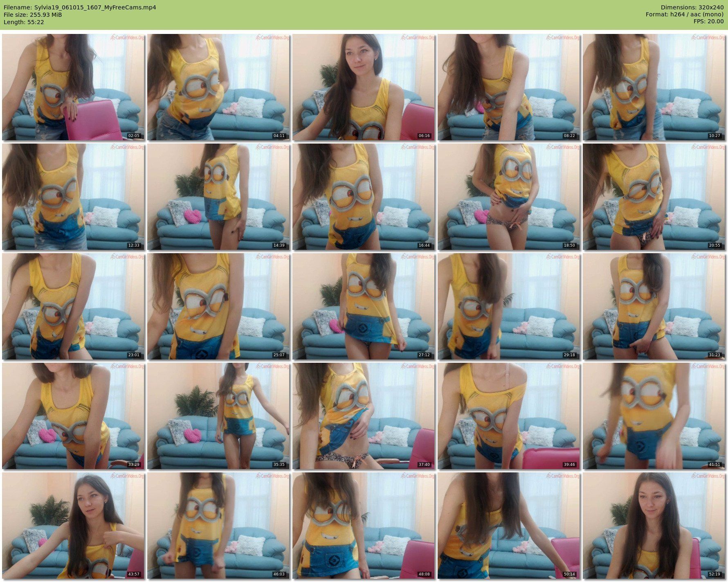Select the thumbnail stamped 50:14

coord(509,526)
